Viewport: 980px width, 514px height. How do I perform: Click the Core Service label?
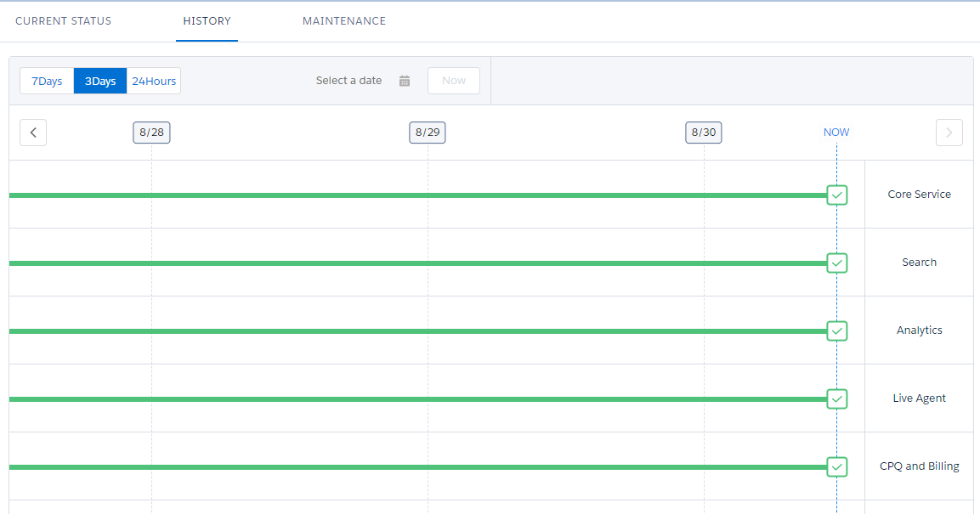click(920, 195)
